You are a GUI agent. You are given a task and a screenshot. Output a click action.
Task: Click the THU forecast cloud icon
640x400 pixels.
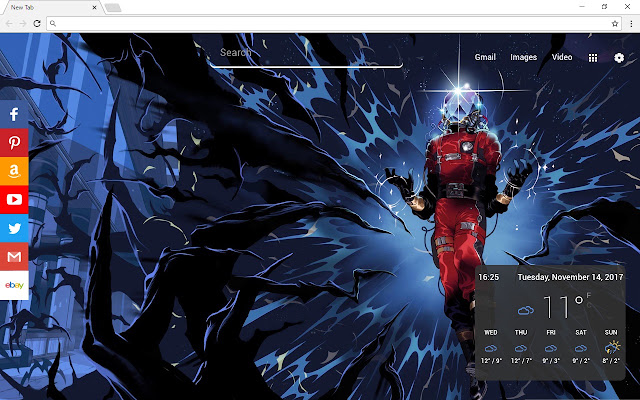[521, 348]
